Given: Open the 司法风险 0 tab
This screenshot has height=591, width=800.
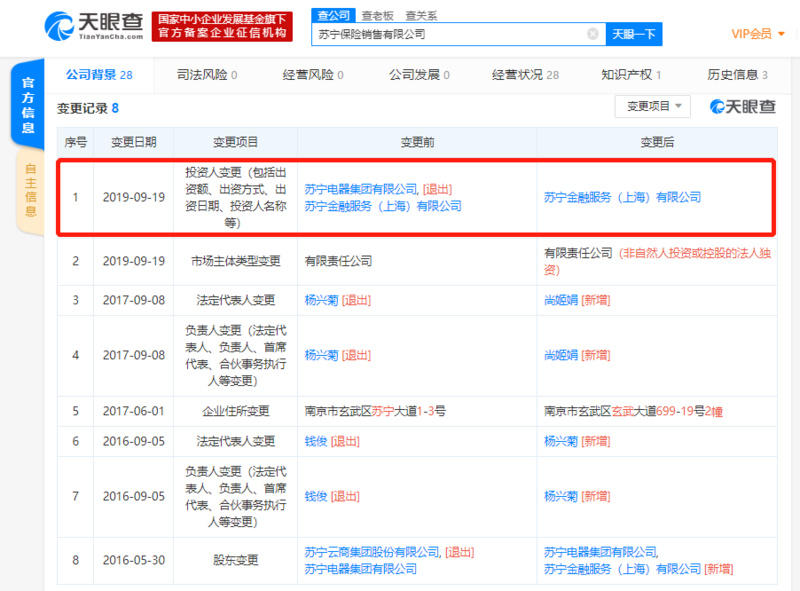Looking at the screenshot, I should 207,75.
